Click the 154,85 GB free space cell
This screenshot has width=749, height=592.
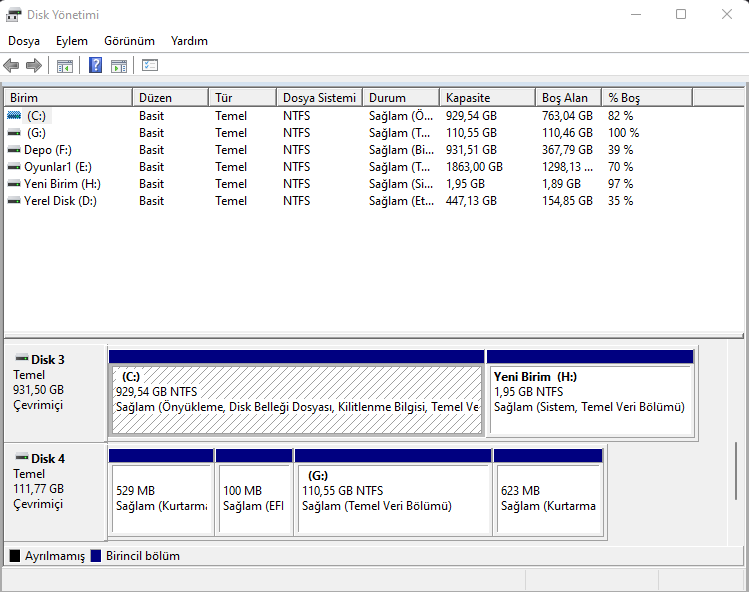click(x=567, y=201)
